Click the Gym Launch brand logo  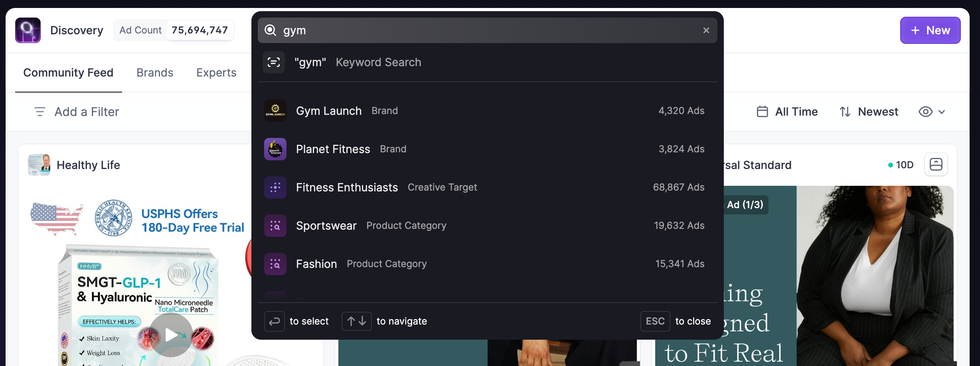click(275, 111)
